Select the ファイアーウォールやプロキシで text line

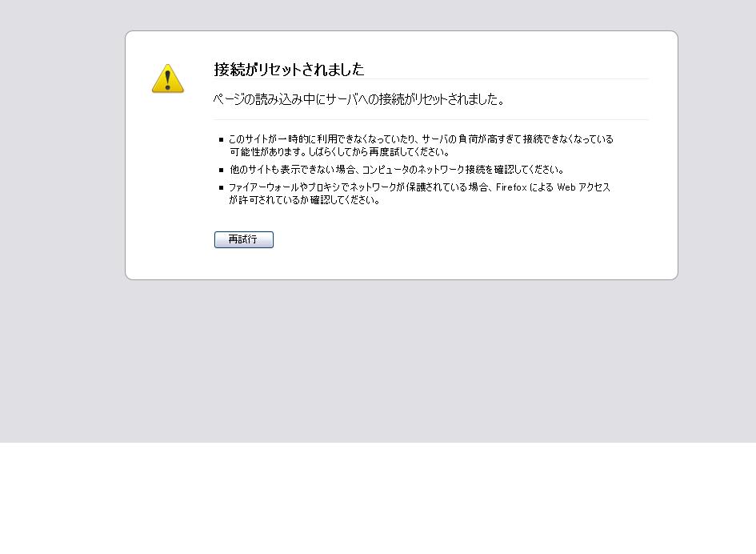click(419, 187)
